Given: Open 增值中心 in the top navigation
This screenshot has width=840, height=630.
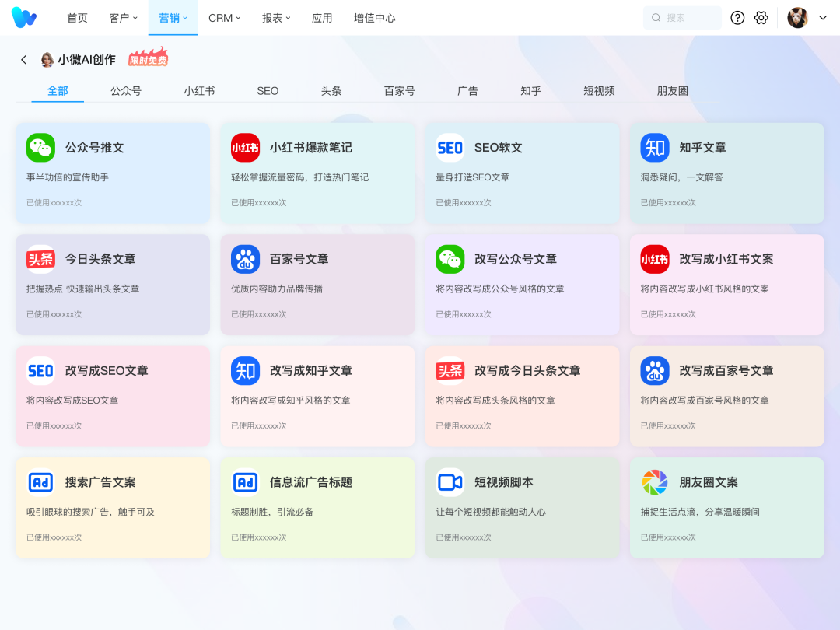Looking at the screenshot, I should click(x=374, y=18).
